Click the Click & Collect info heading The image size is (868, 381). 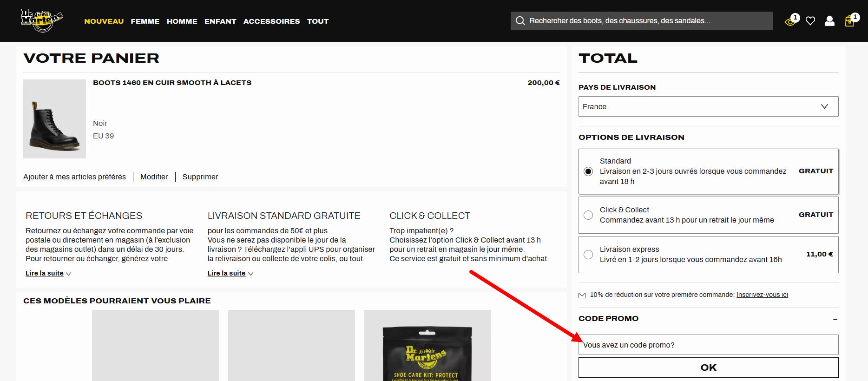click(430, 216)
